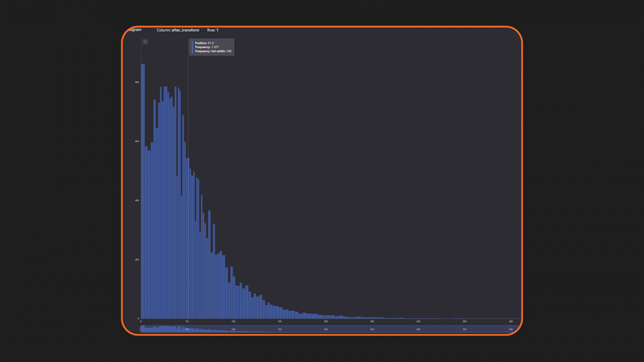Click the 100 tick label on main x-axis
The height and width of the screenshot is (362, 644).
coord(233,322)
